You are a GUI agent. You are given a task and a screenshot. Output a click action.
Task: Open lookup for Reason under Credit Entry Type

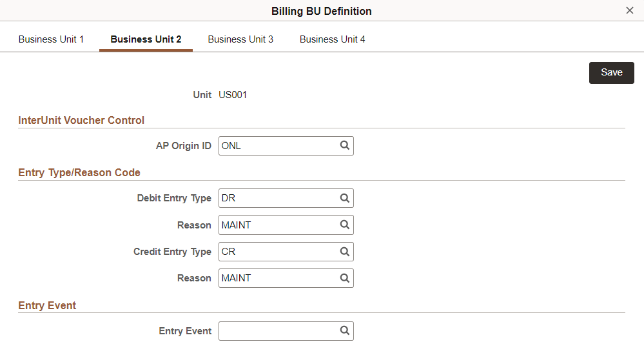(x=345, y=278)
